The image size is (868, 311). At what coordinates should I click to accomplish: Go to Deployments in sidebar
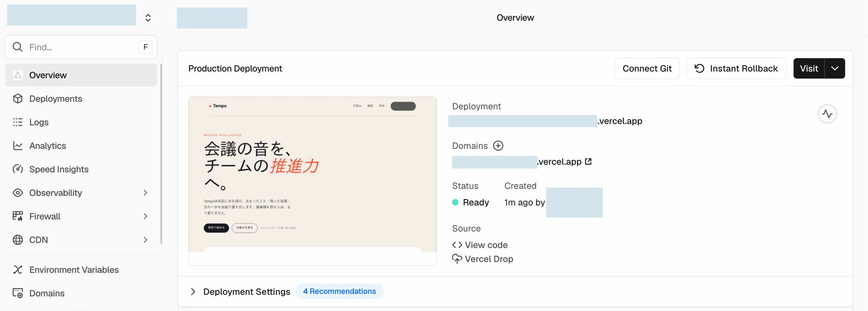coord(81,98)
